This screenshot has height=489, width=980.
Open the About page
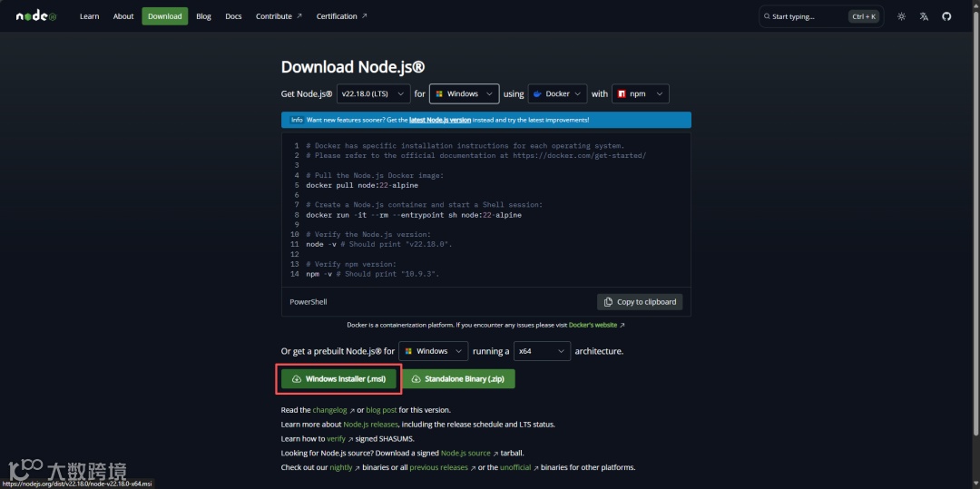coord(123,16)
